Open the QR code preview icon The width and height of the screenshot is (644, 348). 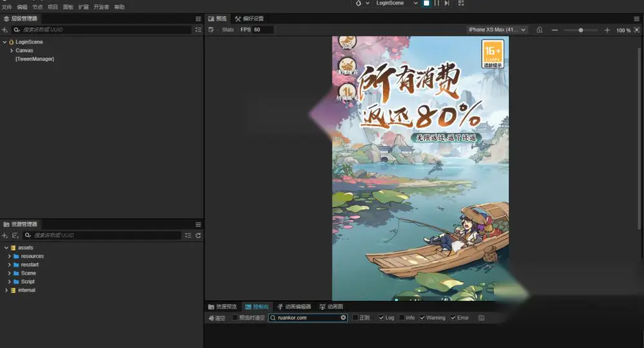[461, 3]
